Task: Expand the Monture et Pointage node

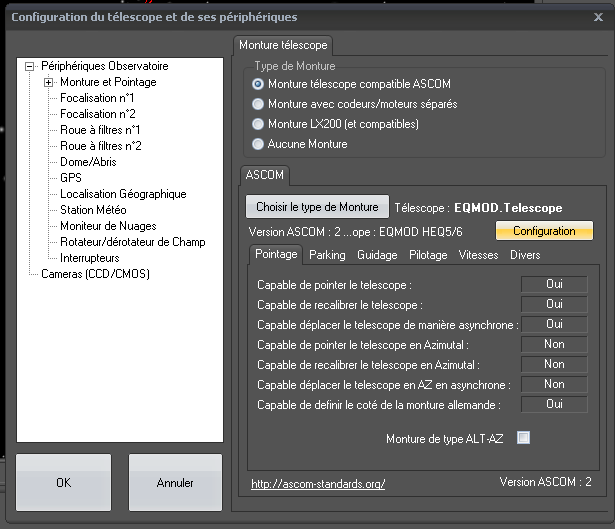Action: 48,82
